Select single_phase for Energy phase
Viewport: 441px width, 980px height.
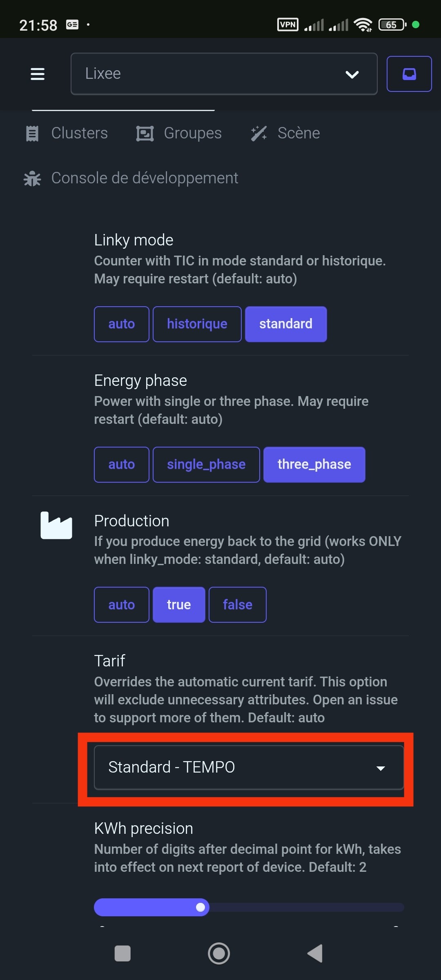pos(206,465)
